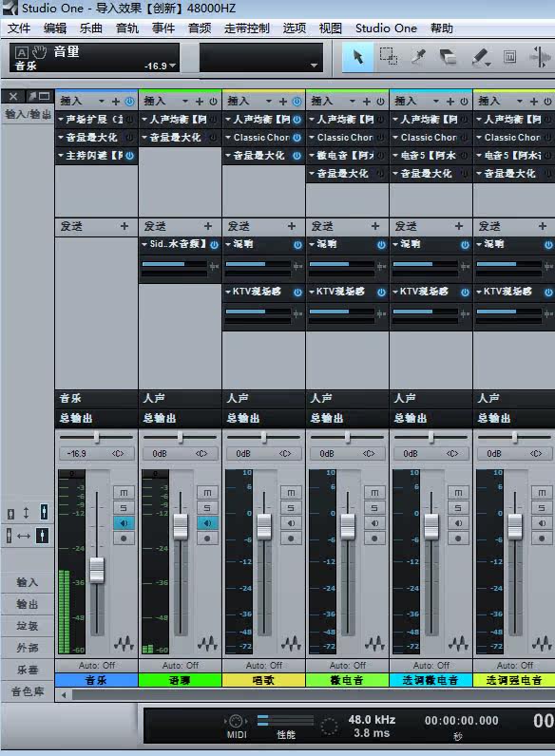Viewport: 555px width, 756px height.
Task: Select the Eraser tool
Action: pos(449,57)
